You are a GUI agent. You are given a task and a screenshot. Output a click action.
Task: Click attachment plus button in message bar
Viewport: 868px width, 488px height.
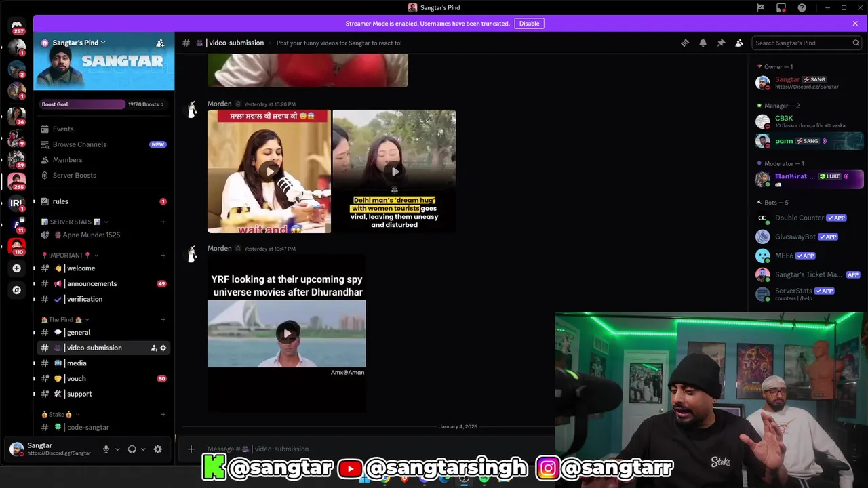tap(191, 449)
